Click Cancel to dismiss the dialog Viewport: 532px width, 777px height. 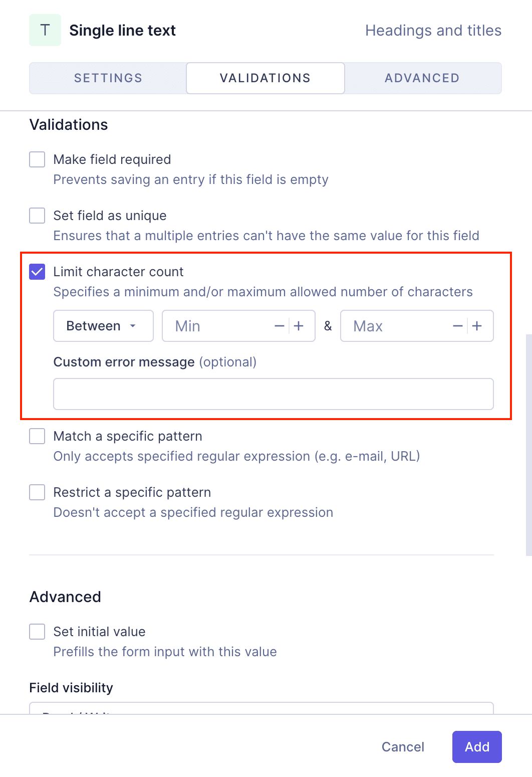point(402,746)
